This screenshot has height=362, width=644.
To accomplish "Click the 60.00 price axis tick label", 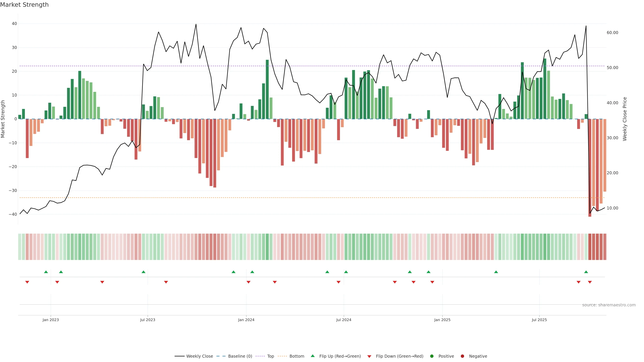I will coord(612,33).
